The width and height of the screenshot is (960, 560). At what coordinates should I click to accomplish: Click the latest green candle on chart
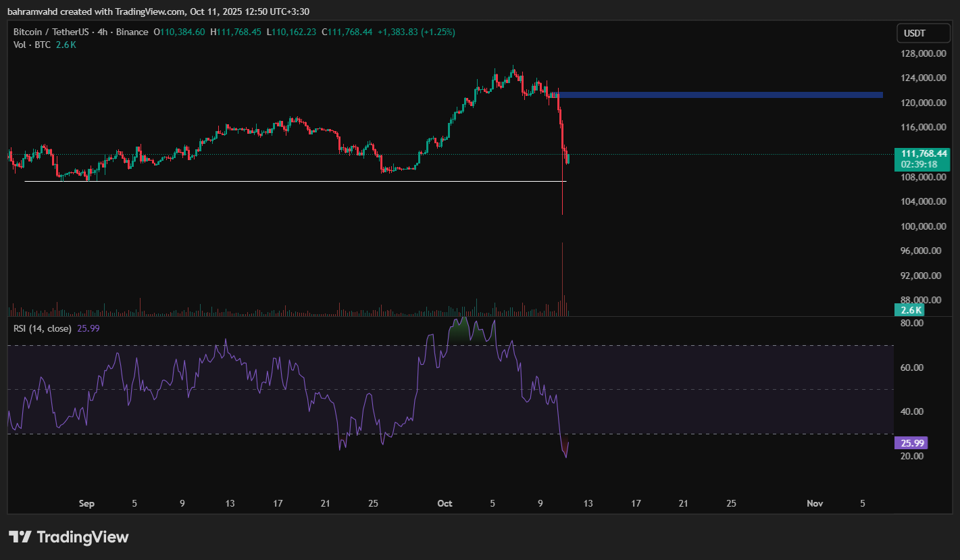[x=568, y=158]
